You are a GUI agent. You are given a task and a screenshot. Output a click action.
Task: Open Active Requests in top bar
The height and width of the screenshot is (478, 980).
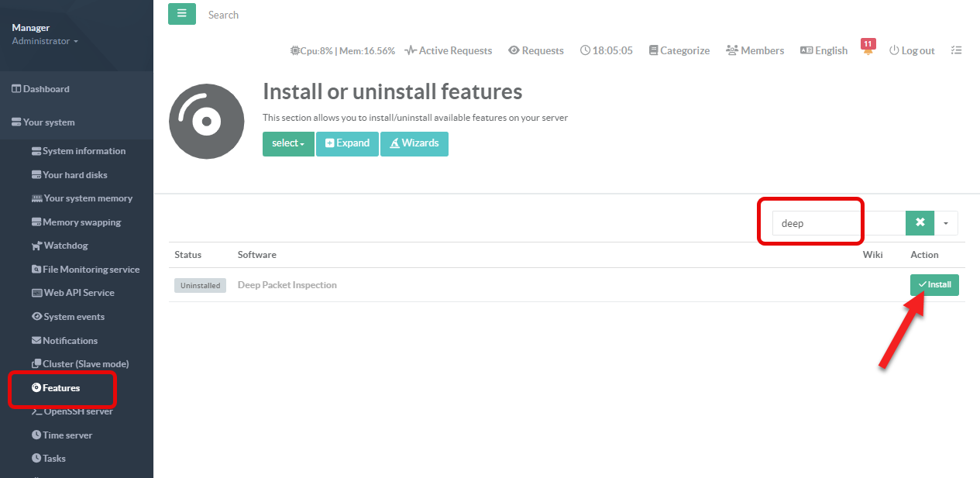click(x=448, y=50)
